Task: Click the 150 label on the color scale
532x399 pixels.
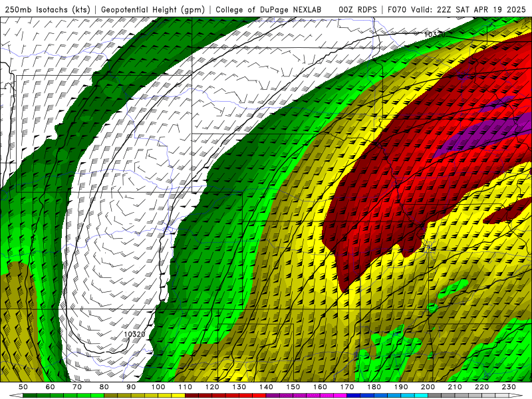Action: [293, 387]
